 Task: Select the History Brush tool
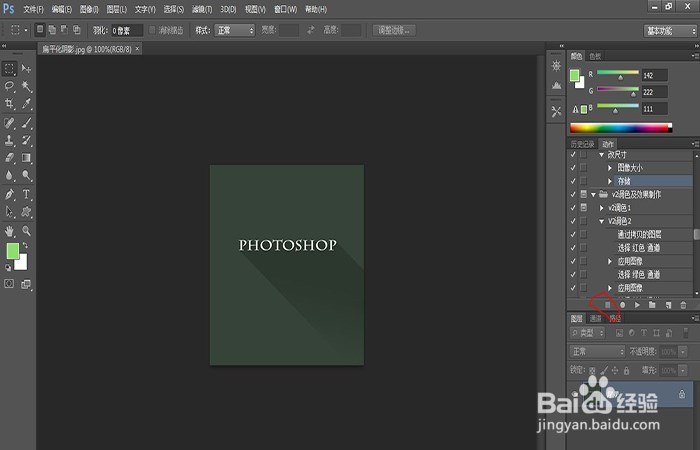26,140
